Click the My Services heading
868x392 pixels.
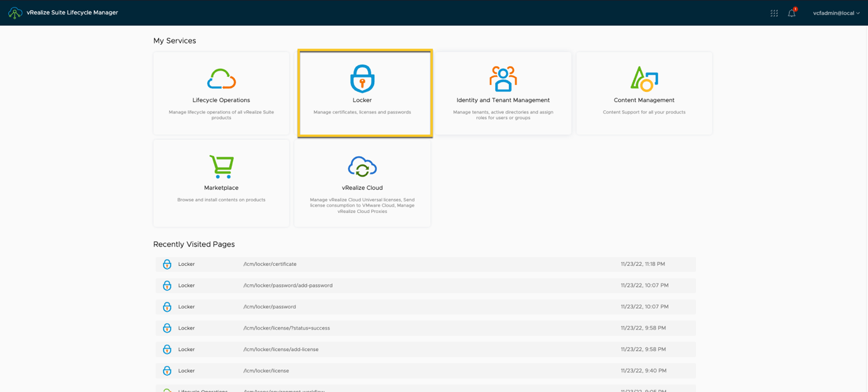[x=174, y=41]
